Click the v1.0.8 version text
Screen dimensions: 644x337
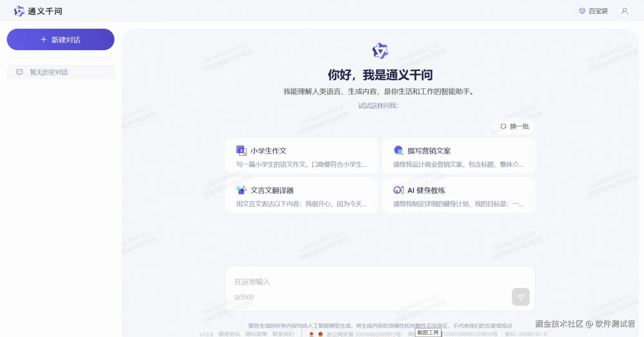pos(206,334)
